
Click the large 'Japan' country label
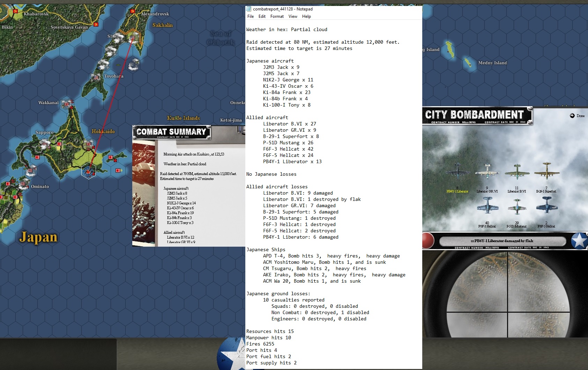[38, 237]
